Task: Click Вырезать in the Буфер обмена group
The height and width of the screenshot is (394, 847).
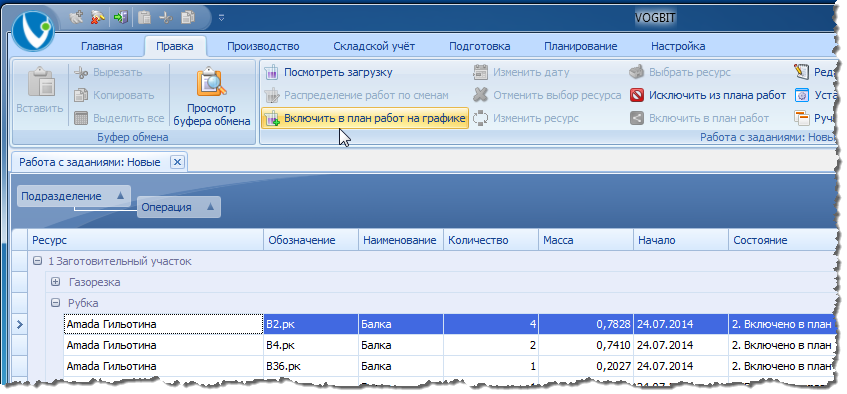Action: coord(108,72)
